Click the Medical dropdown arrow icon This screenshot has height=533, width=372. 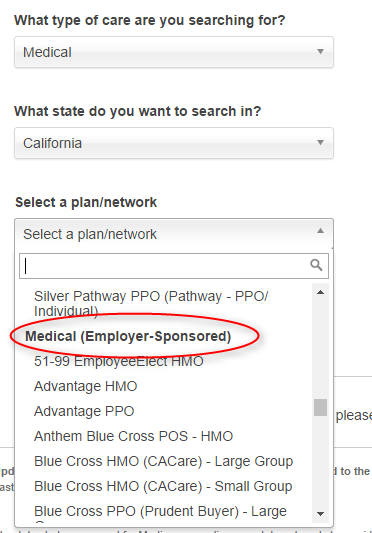(x=320, y=52)
